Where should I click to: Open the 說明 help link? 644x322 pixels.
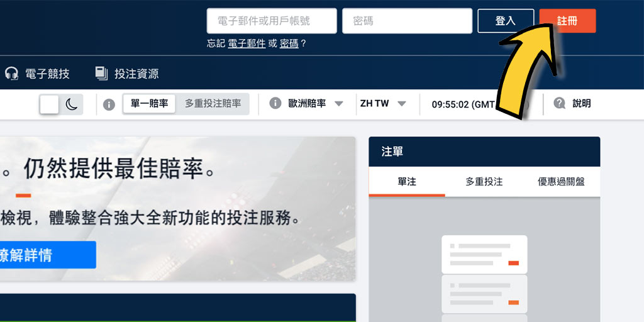coord(582,104)
